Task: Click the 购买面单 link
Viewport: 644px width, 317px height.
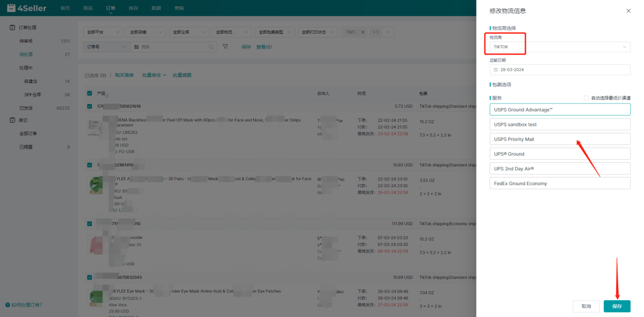Action: pyautogui.click(x=124, y=75)
